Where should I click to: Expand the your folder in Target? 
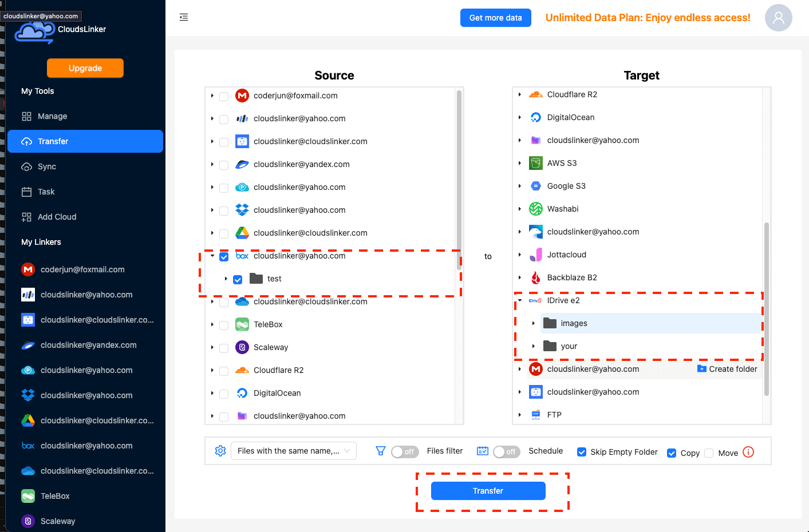tap(534, 346)
